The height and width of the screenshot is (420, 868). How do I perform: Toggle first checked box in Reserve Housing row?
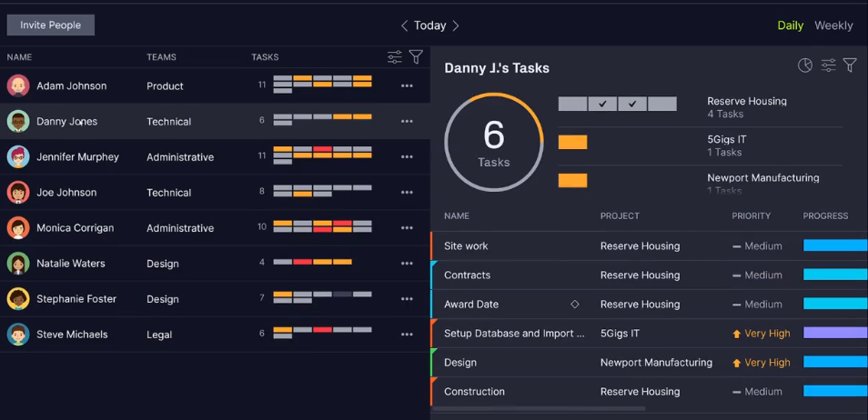coord(602,104)
